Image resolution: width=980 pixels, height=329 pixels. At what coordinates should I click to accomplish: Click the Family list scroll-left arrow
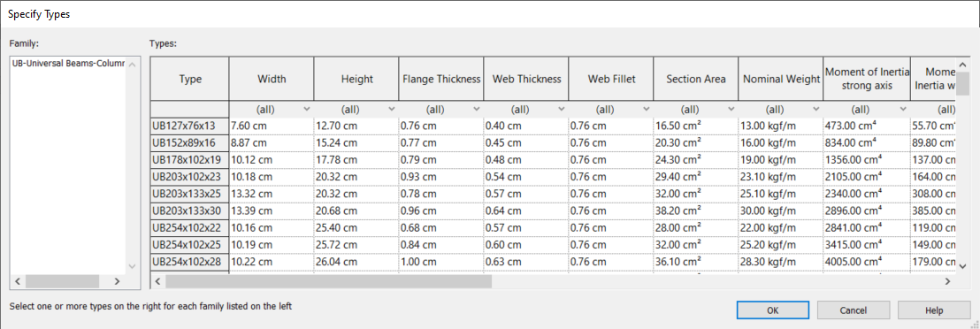[18, 282]
